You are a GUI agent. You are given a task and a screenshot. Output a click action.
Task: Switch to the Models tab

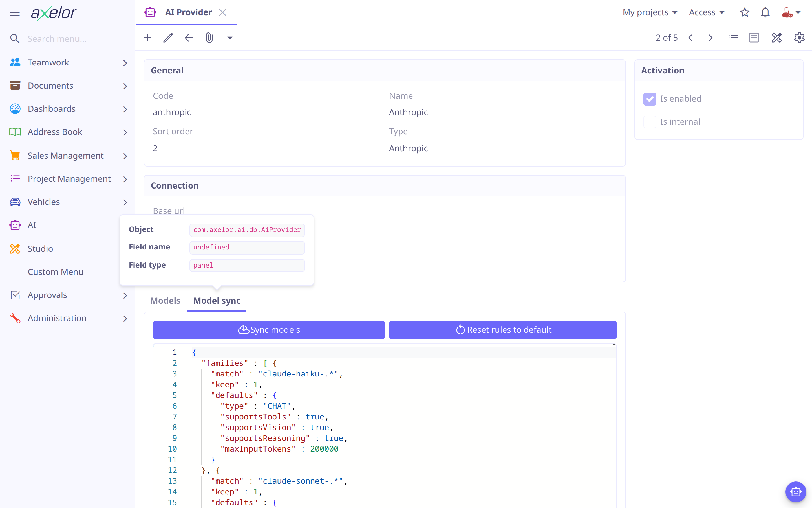tap(165, 301)
